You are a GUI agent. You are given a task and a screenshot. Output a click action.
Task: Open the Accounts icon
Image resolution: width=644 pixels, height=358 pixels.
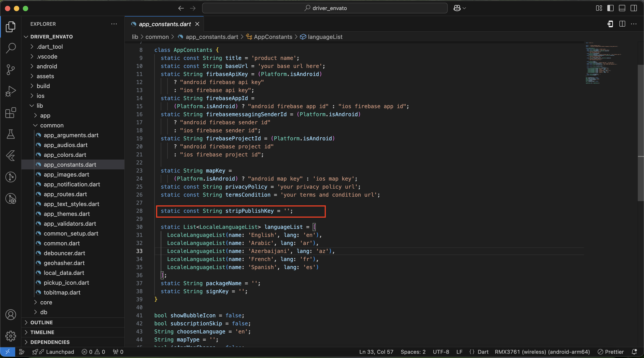[x=11, y=315]
